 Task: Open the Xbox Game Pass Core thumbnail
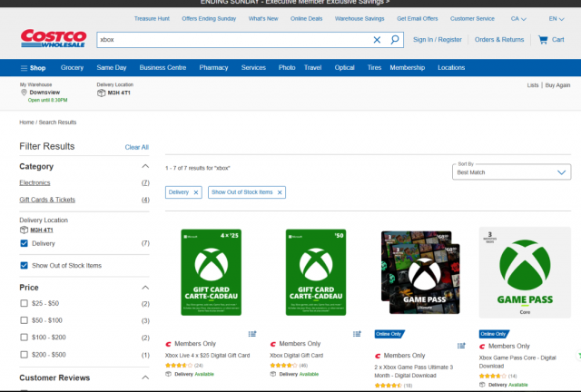click(x=525, y=271)
